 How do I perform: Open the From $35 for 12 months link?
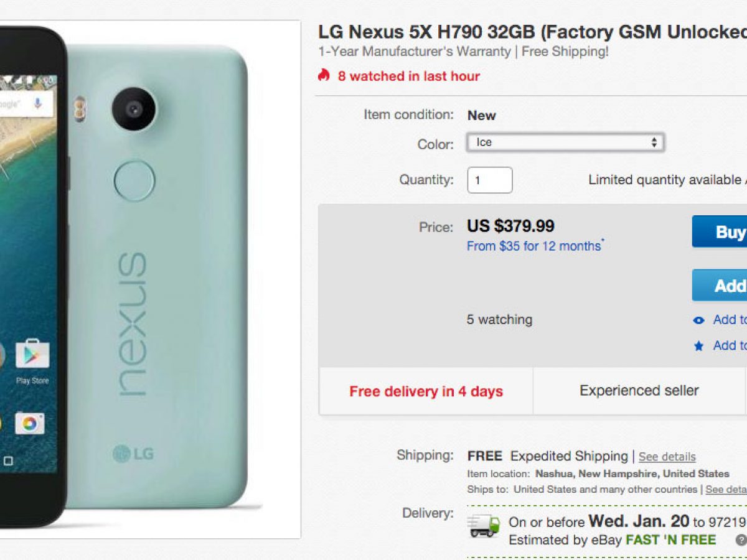(x=535, y=246)
